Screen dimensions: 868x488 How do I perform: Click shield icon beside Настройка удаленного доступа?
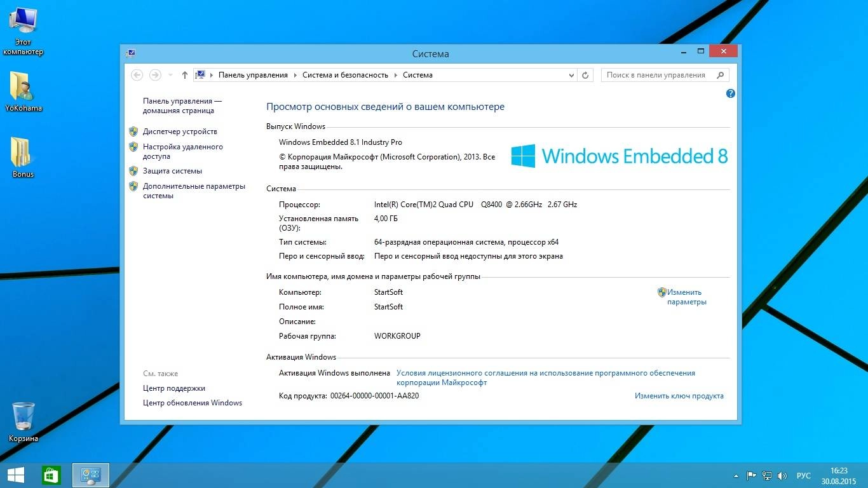click(133, 147)
